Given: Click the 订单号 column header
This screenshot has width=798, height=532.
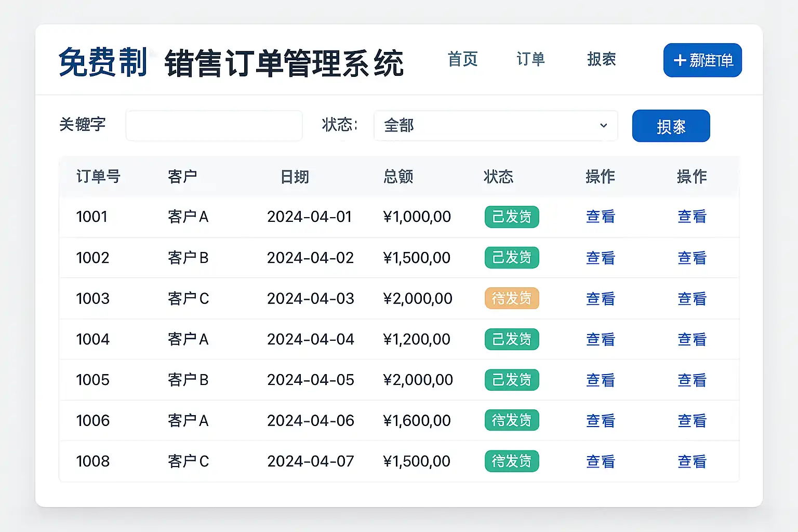Looking at the screenshot, I should pyautogui.click(x=98, y=177).
